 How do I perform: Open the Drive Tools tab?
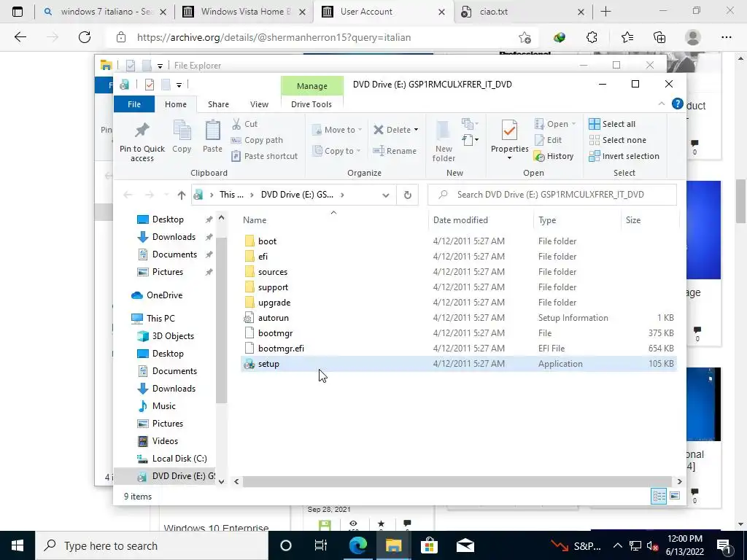311,104
